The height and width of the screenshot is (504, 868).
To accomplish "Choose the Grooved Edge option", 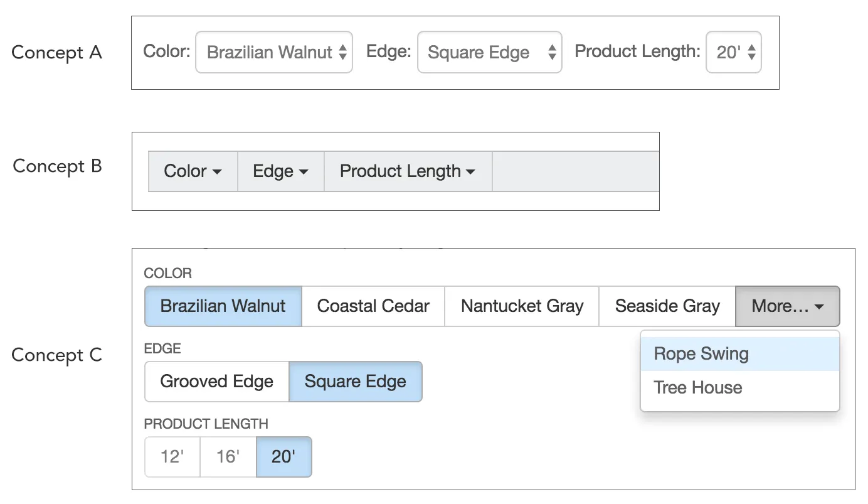I will pos(217,382).
